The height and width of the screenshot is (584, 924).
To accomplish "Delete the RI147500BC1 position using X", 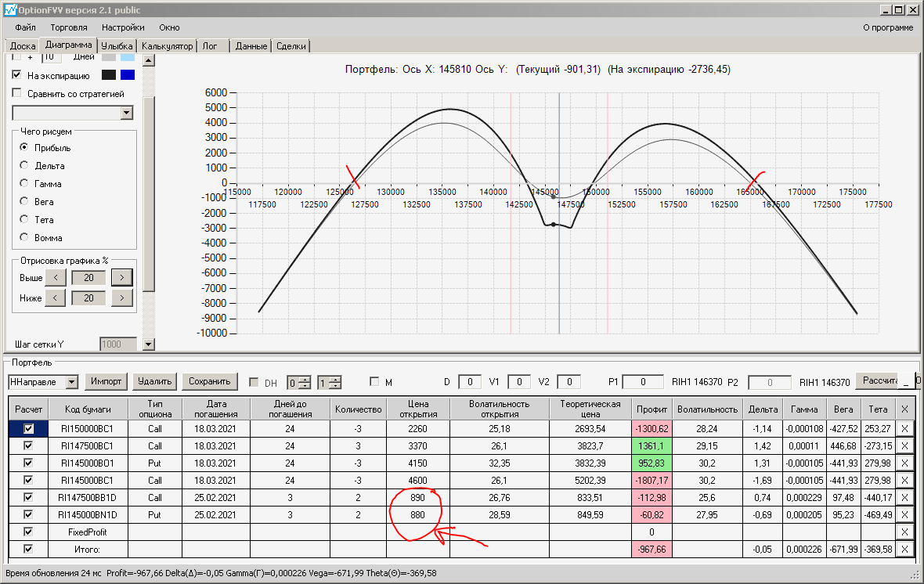I will 904,445.
